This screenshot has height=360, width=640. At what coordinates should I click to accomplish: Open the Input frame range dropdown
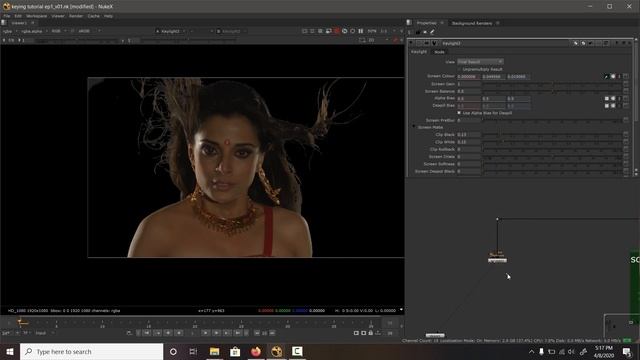44,333
